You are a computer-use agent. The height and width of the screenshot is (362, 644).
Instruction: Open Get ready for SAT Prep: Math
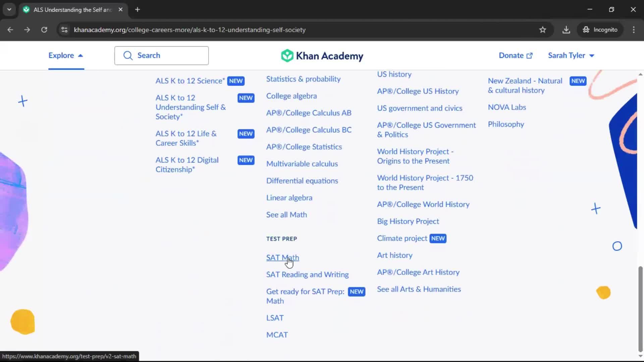pyautogui.click(x=305, y=296)
